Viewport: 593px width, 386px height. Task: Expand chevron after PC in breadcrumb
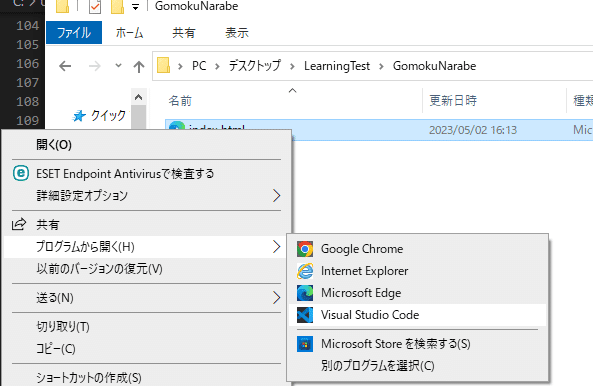(x=217, y=67)
